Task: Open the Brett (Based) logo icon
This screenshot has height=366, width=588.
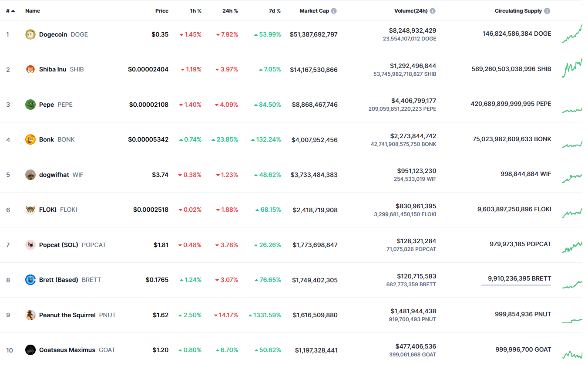Action: (x=30, y=280)
